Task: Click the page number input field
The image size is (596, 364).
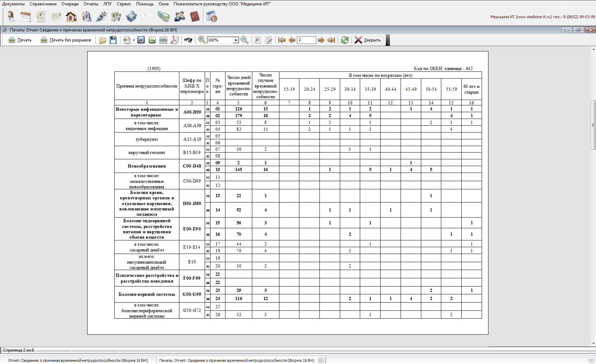Action: point(307,40)
